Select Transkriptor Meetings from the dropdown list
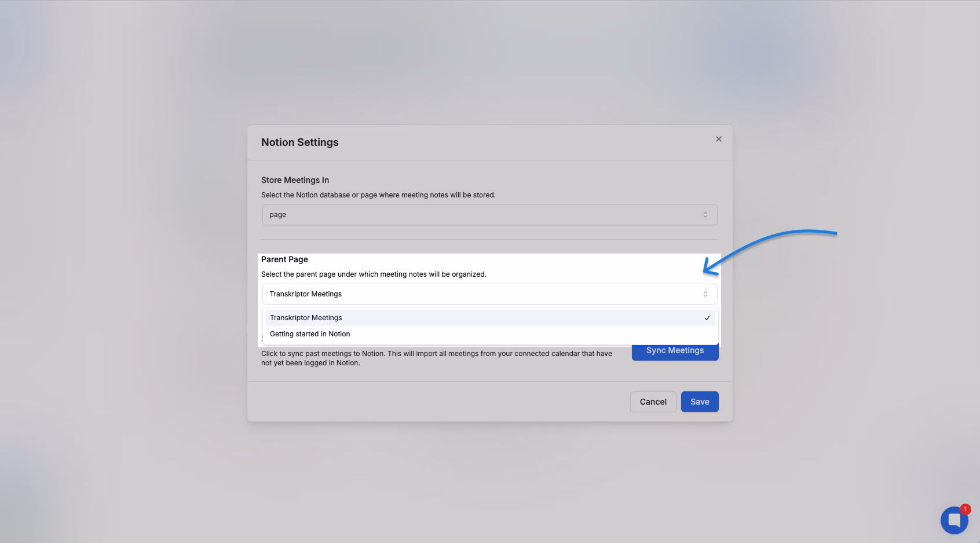Image resolution: width=980 pixels, height=543 pixels. [x=306, y=318]
